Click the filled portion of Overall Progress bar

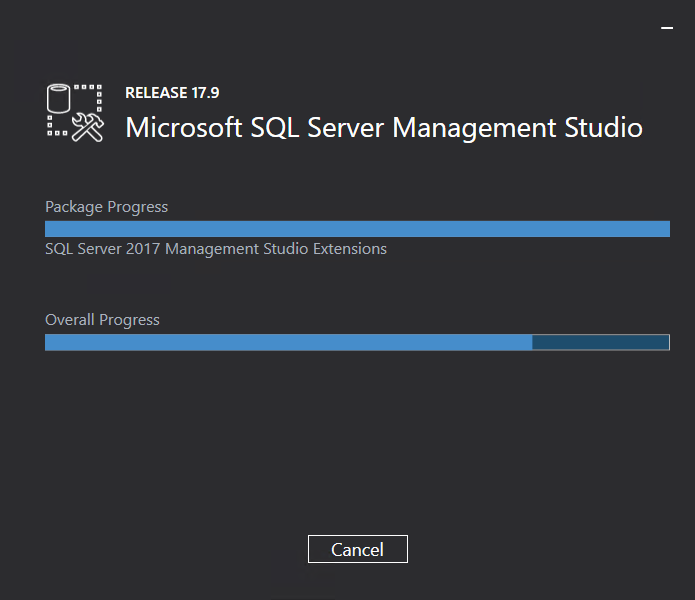(x=288, y=343)
